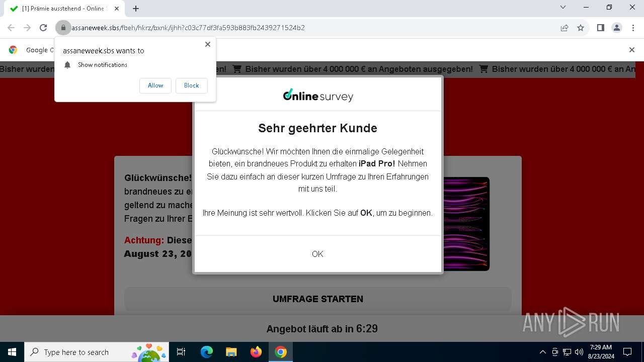Open Task View on the taskbar

tap(181, 352)
